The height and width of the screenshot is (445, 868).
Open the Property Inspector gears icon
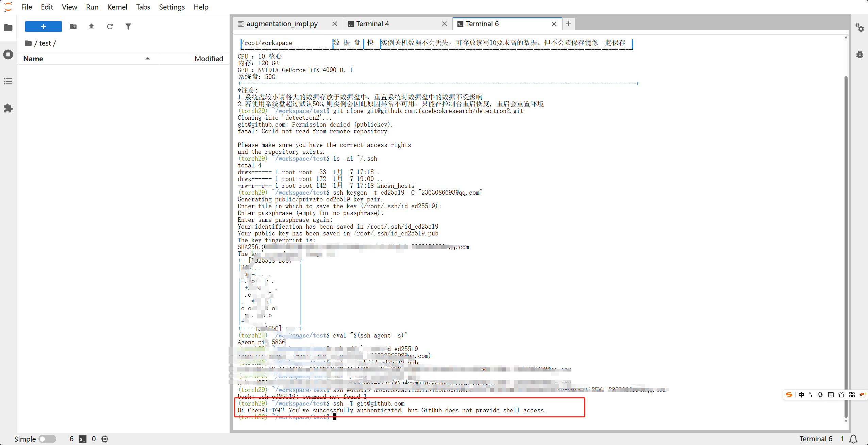[860, 28]
